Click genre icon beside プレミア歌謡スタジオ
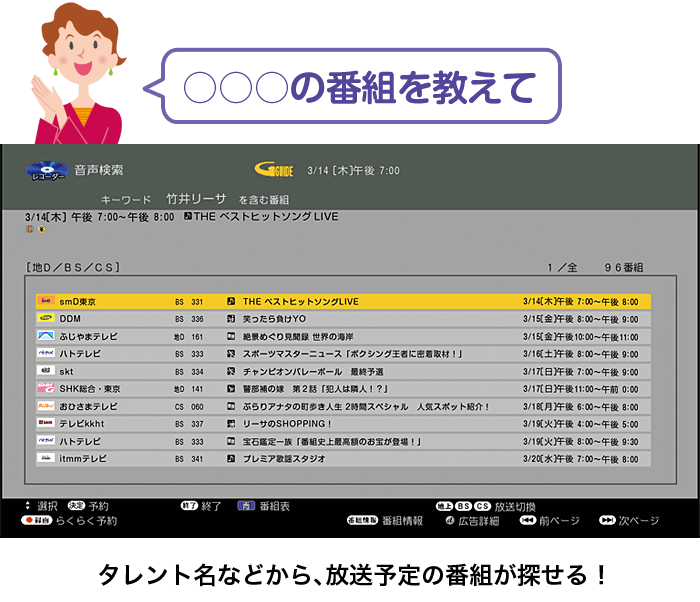 (231, 459)
